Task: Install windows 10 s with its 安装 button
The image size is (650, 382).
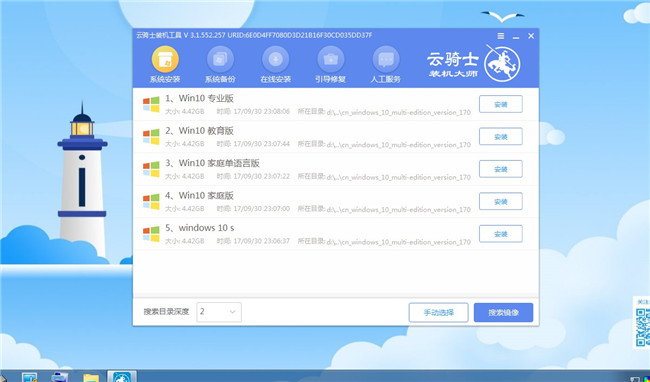Action: [501, 234]
